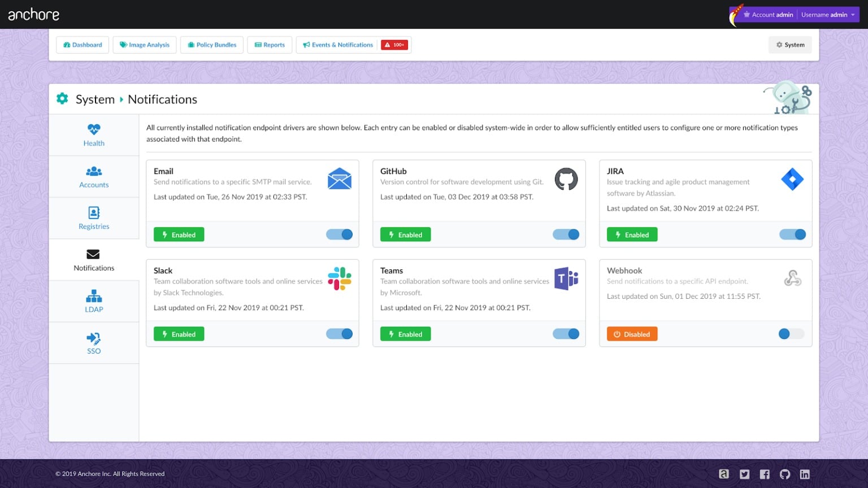
Task: Toggle the Teams notification switch off
Action: point(566,334)
